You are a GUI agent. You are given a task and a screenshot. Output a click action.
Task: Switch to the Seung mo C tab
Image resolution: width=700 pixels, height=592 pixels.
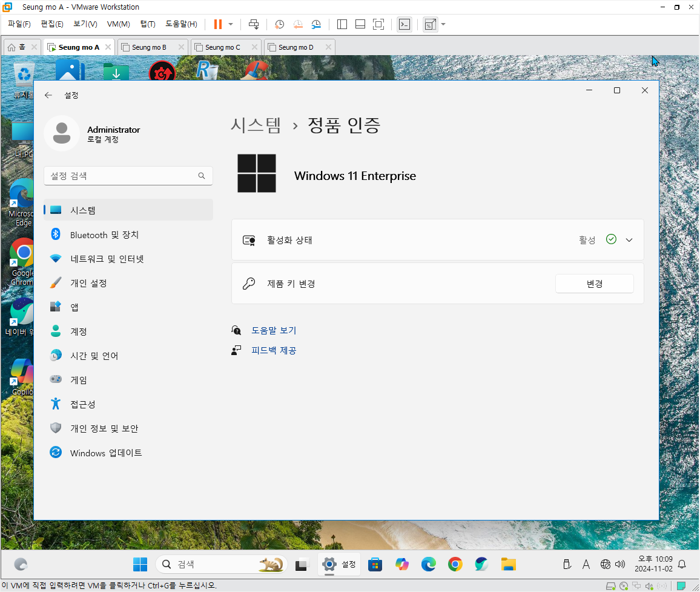click(x=223, y=47)
